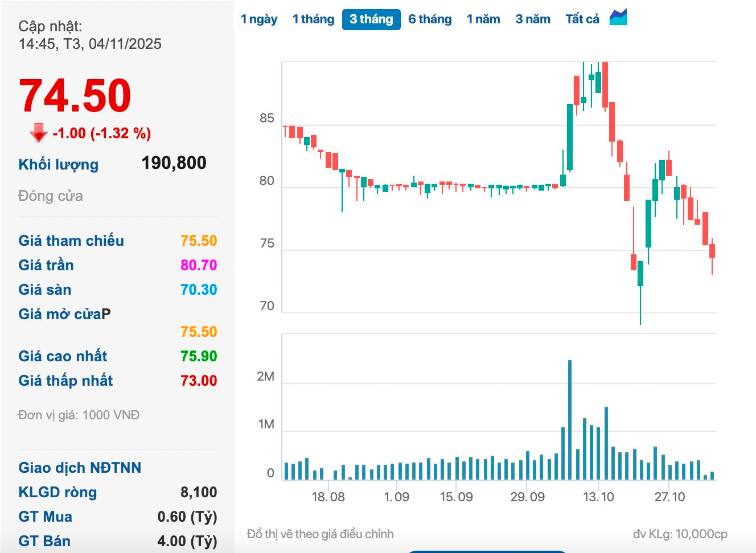Image resolution: width=756 pixels, height=553 pixels.
Task: Open the area chart icon beside Tất cả
Action: (618, 18)
